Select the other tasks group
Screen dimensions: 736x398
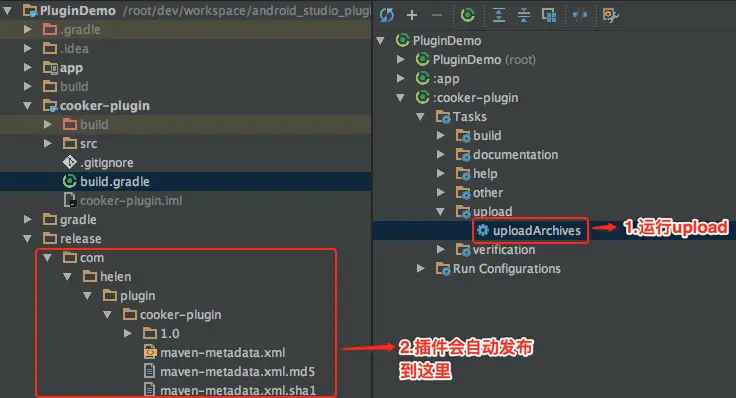pos(488,192)
